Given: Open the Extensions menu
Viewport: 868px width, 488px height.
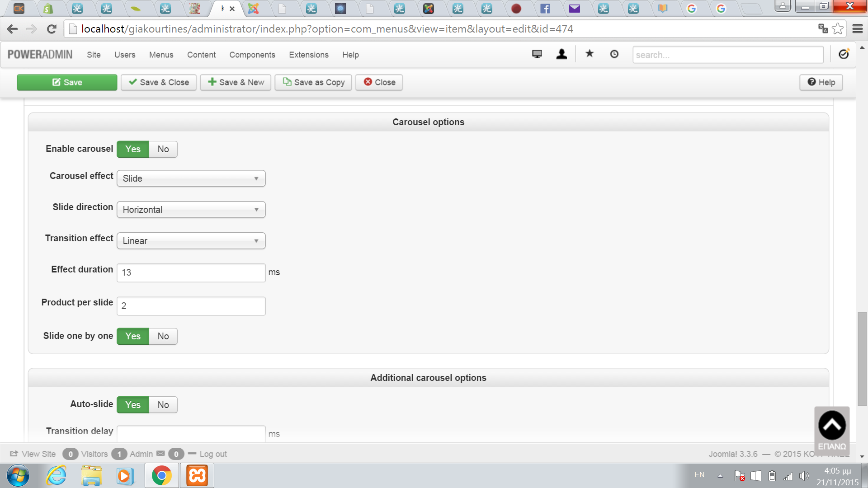Looking at the screenshot, I should point(309,55).
